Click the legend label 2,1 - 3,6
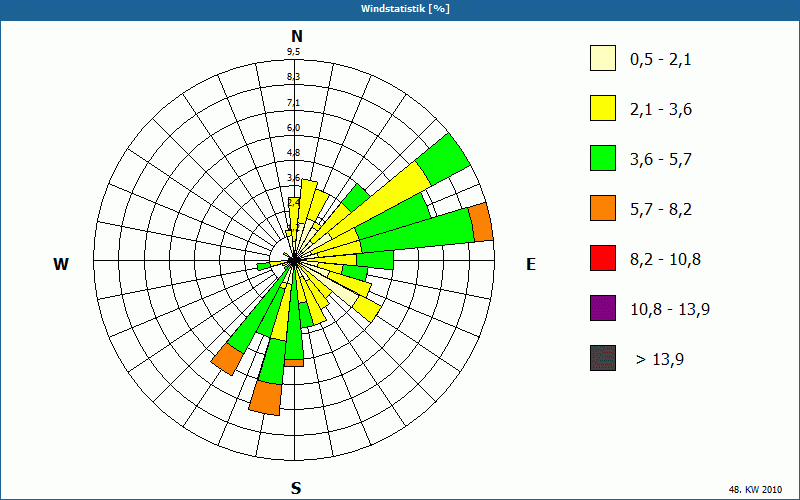 coord(661,110)
